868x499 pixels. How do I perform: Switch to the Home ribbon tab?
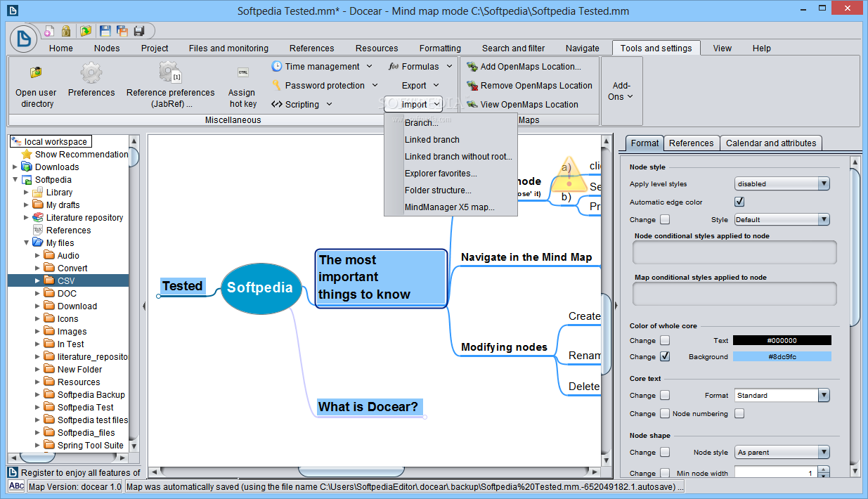(61, 48)
